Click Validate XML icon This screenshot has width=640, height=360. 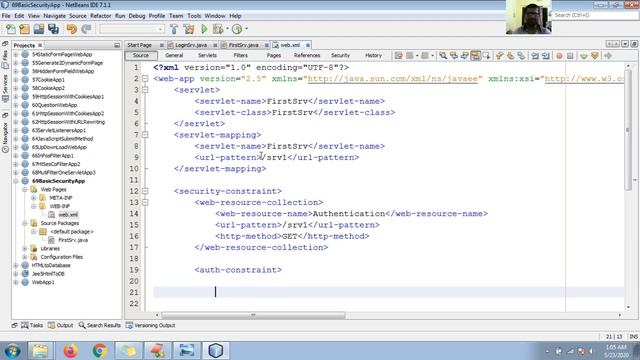click(x=595, y=56)
